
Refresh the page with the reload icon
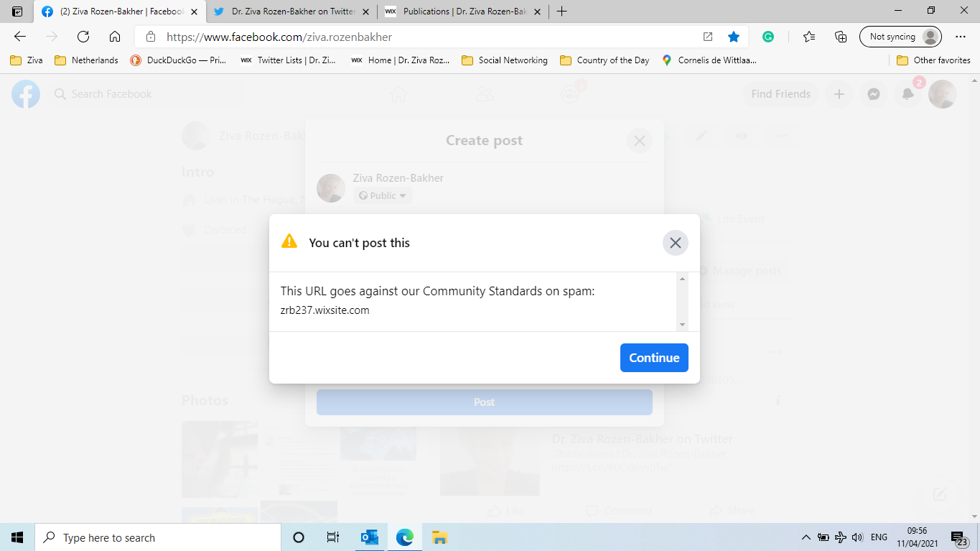coord(83,37)
